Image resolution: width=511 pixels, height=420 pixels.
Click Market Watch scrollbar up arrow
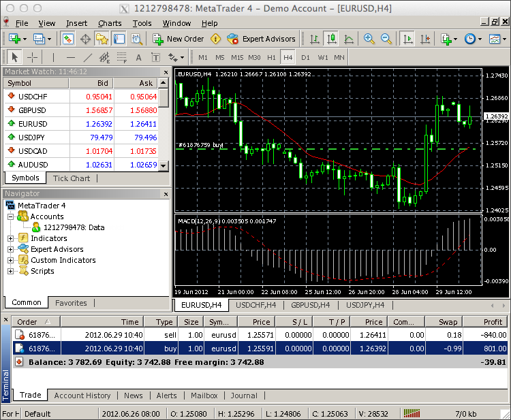[x=164, y=83]
